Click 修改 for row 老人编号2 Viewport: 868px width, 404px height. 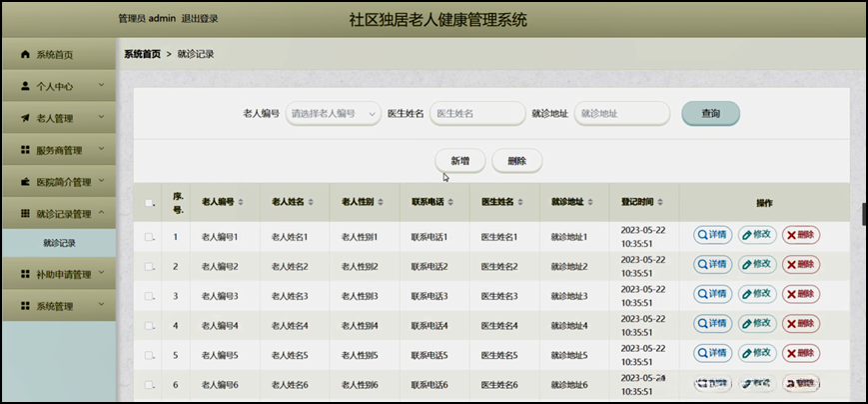(757, 264)
